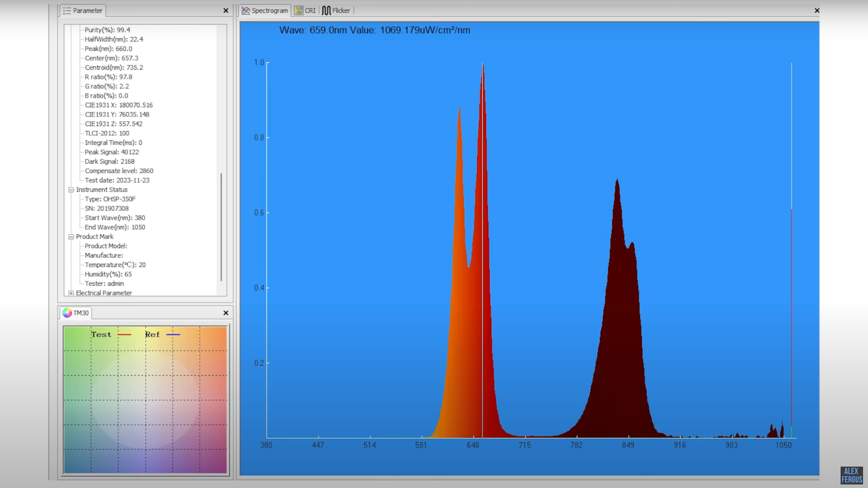Close the Spectrogram view panel
Viewport: 868px width, 488px height.
[817, 10]
